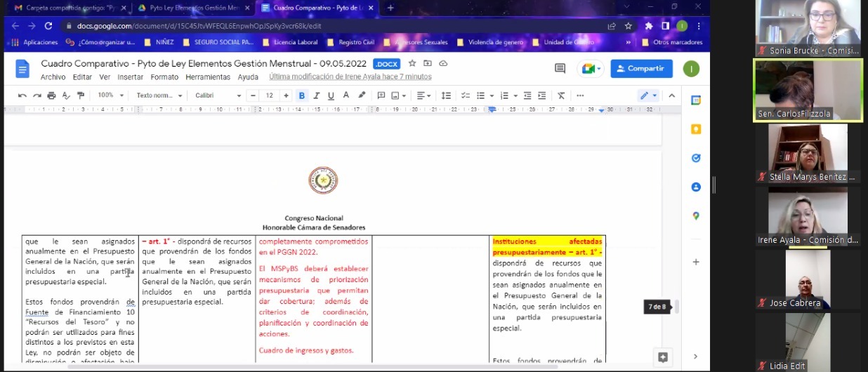Open the text alignment options
868x372 pixels.
[423, 95]
